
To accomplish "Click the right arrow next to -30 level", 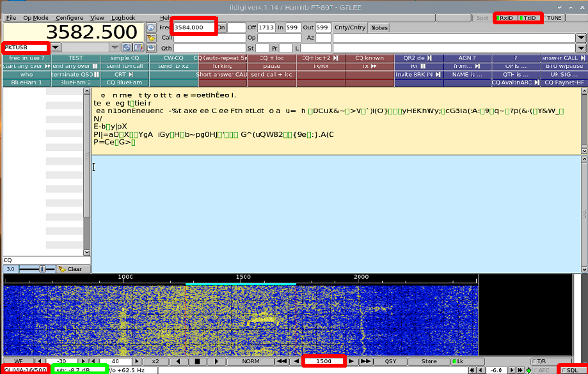I will pyautogui.click(x=84, y=361).
